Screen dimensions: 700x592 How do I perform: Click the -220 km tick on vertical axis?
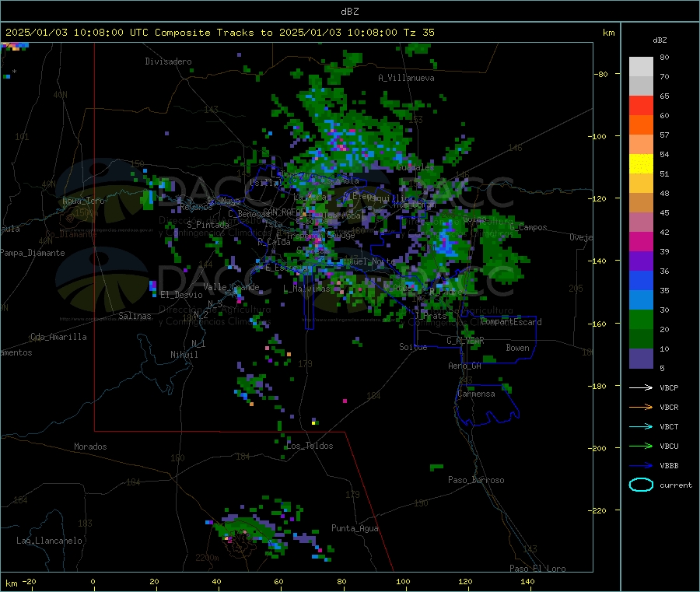599,511
